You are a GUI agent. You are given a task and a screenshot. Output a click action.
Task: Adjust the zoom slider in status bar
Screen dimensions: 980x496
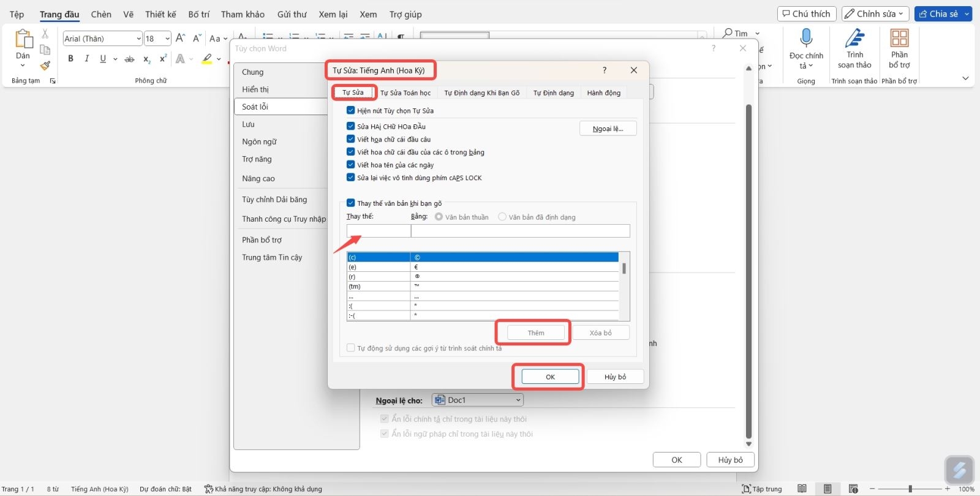tap(910, 489)
